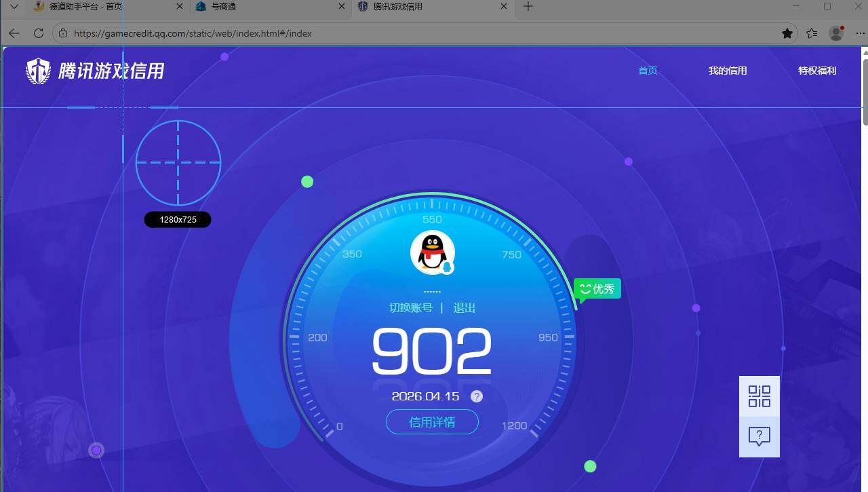Open the 我的信用 navigation item

coord(727,71)
